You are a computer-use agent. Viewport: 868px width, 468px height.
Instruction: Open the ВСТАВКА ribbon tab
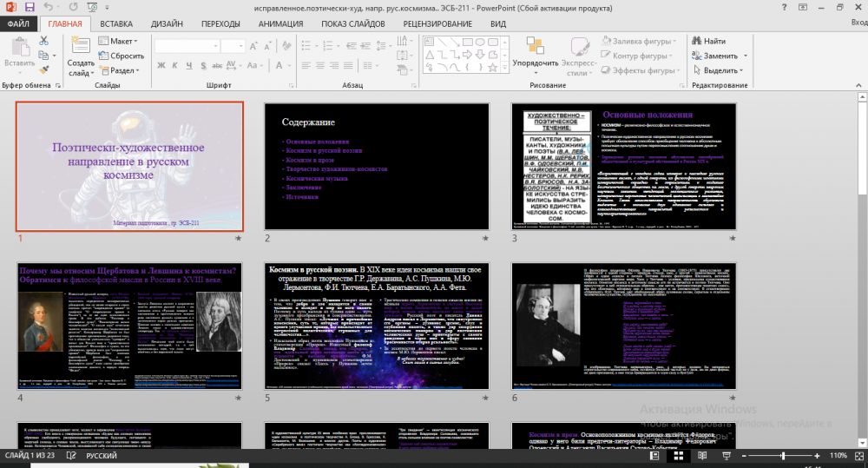116,24
